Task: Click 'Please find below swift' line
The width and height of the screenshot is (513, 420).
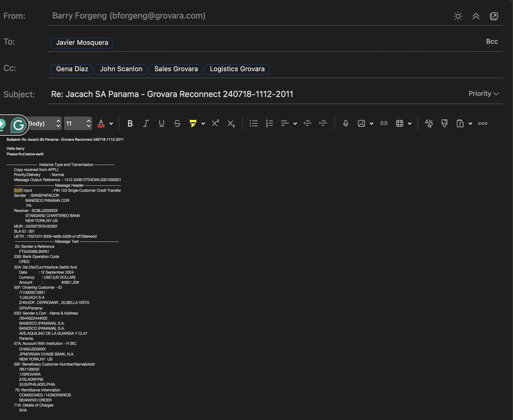Action: (x=25, y=154)
